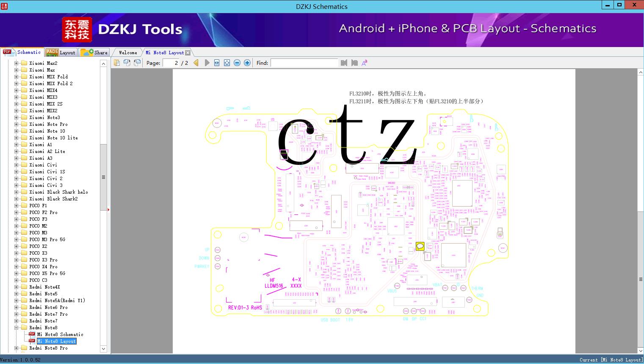Select the Xiaomi Black Shark2 tree entry
Screen dimensions: 644x364
(x=53, y=199)
